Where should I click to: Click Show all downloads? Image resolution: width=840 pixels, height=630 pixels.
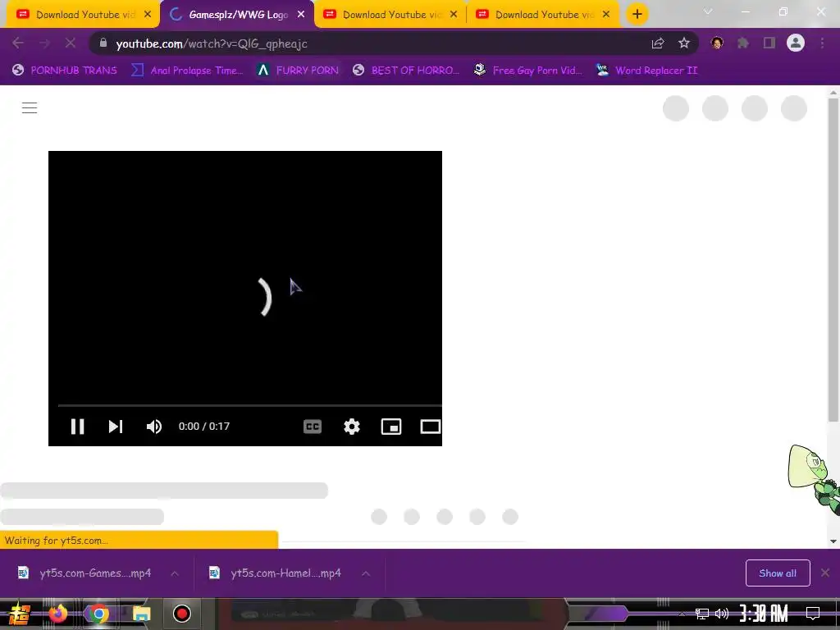coord(778,573)
